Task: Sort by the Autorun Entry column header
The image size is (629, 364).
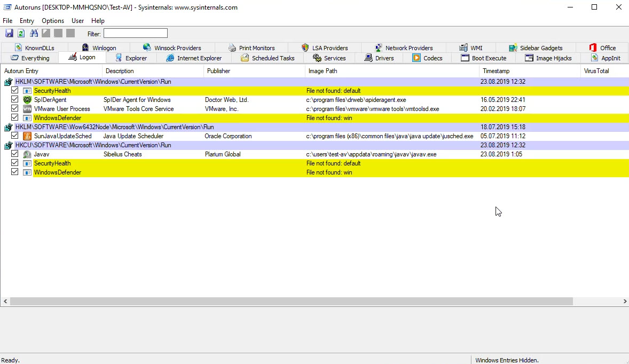Action: coord(51,71)
